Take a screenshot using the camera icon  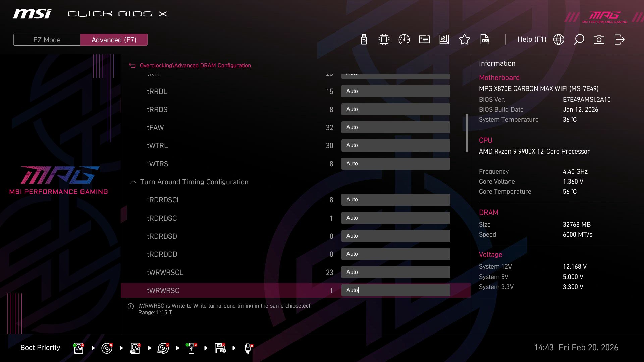point(599,39)
